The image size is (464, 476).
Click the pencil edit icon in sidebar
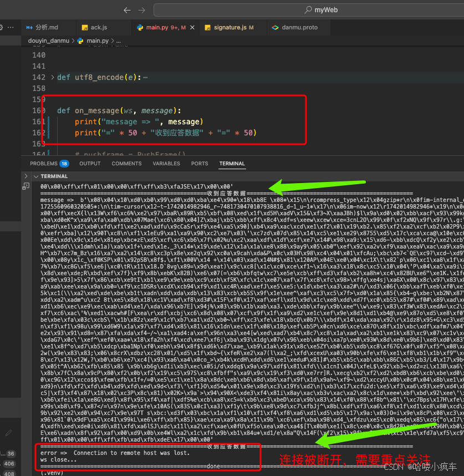coord(8,433)
